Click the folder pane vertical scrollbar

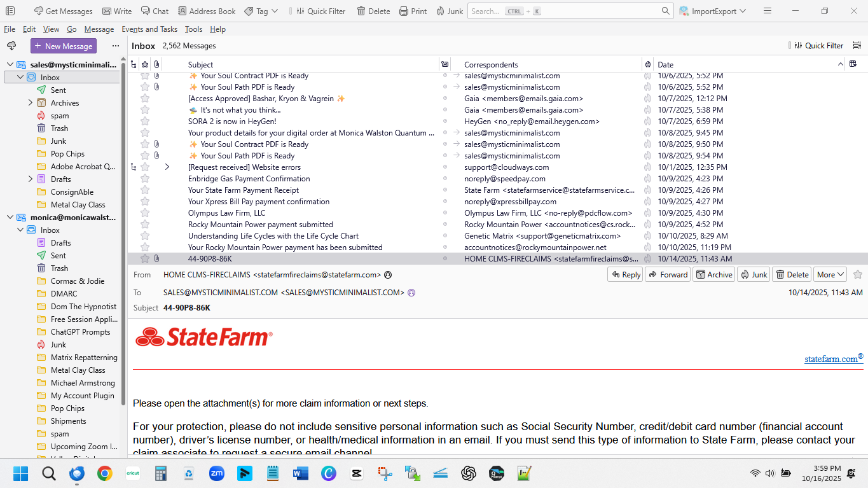(123, 254)
